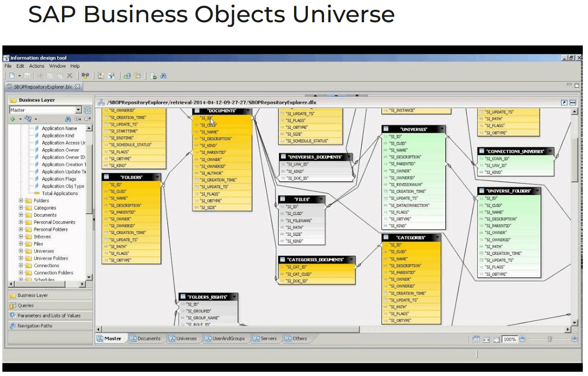Expand the Personal Documents tree node

coord(21,222)
